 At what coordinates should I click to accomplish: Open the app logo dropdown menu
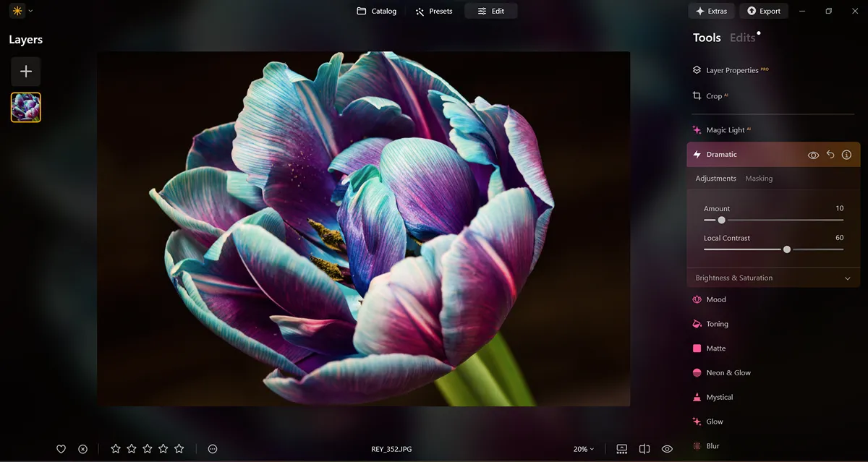coord(21,11)
